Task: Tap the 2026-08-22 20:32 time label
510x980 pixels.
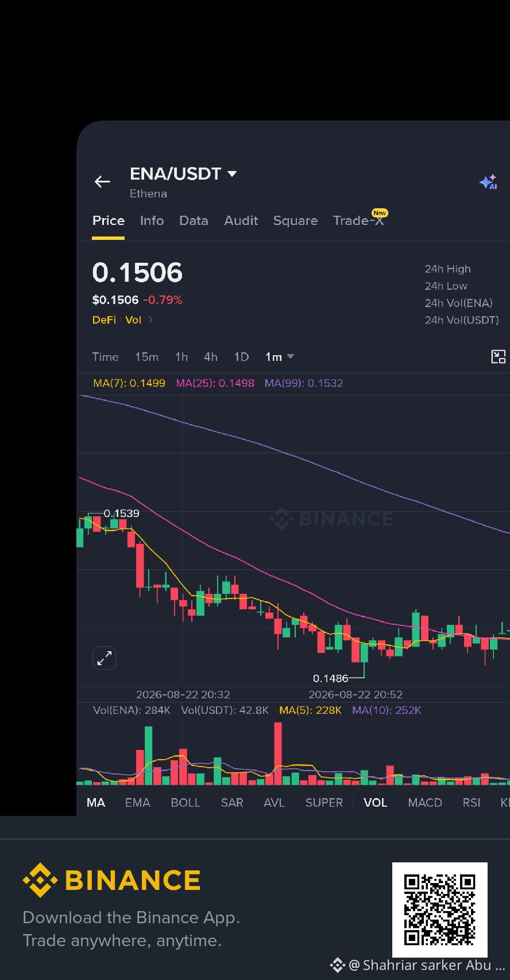Action: tap(183, 694)
